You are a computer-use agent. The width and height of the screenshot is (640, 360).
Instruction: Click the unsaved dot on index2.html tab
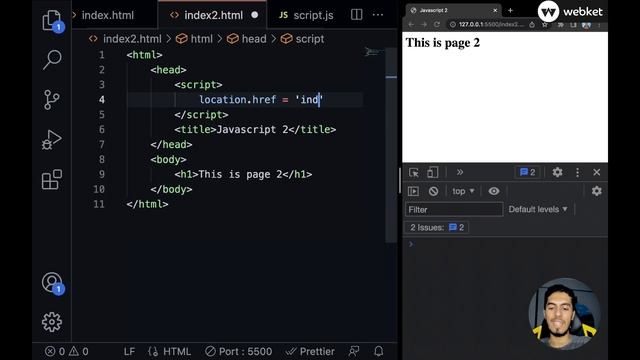pyautogui.click(x=255, y=15)
